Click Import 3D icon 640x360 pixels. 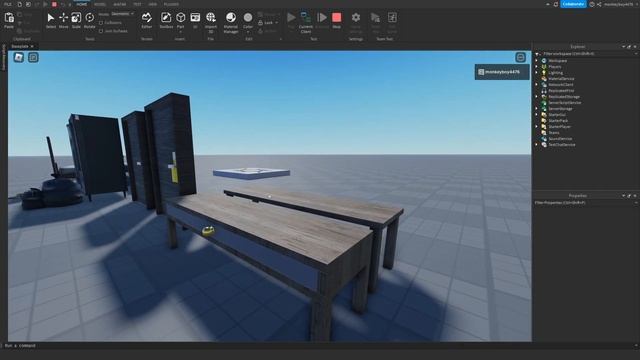[x=211, y=18]
